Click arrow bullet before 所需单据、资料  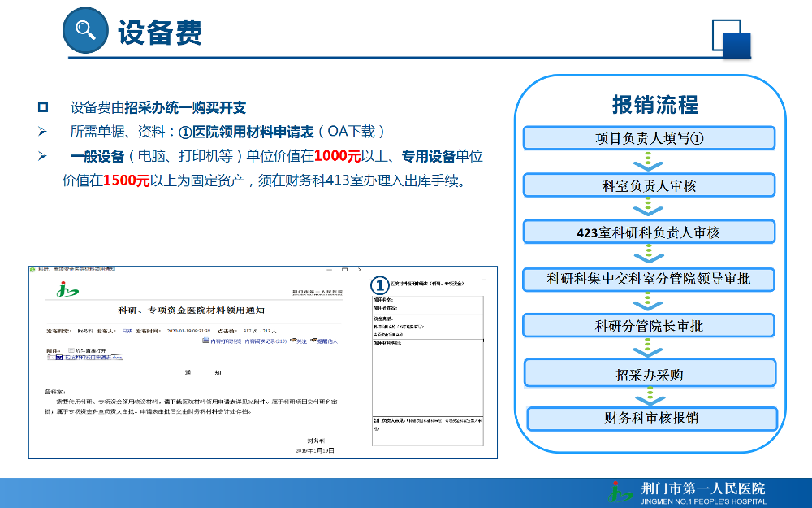(43, 132)
